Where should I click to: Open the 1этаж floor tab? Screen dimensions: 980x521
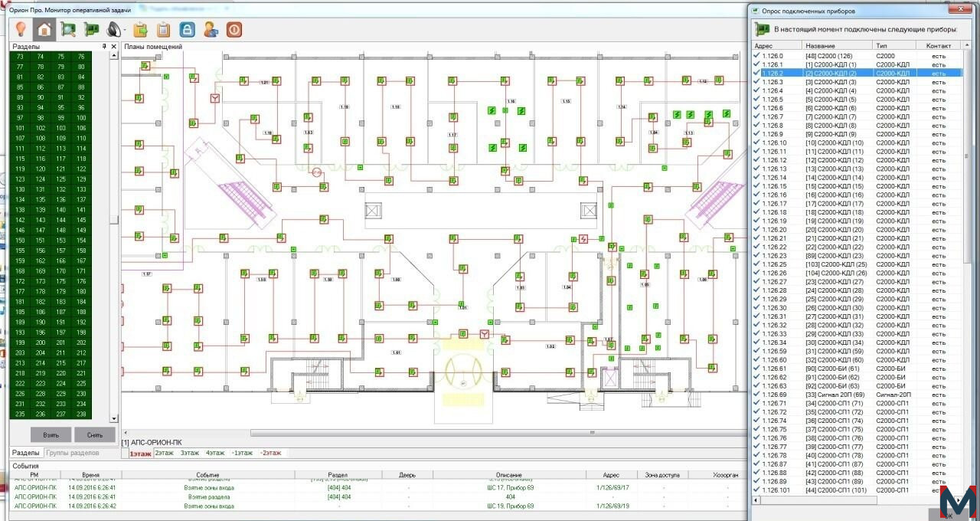[x=139, y=454]
